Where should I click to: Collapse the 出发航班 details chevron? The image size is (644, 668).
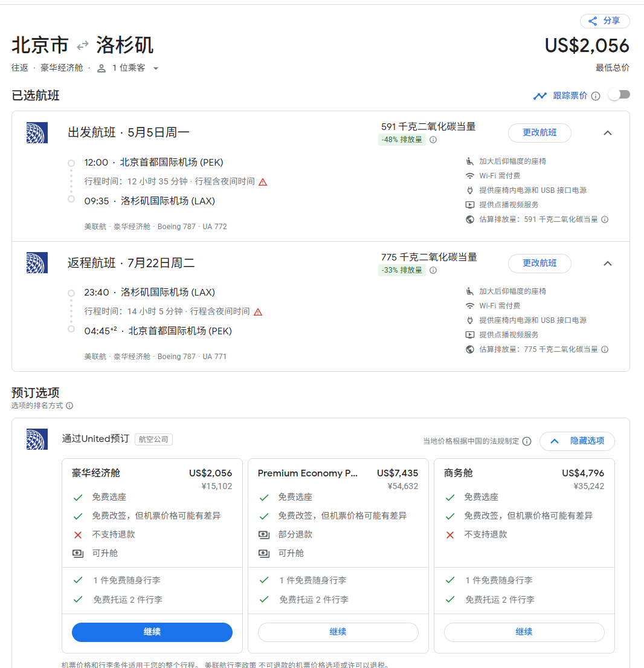pyautogui.click(x=608, y=133)
